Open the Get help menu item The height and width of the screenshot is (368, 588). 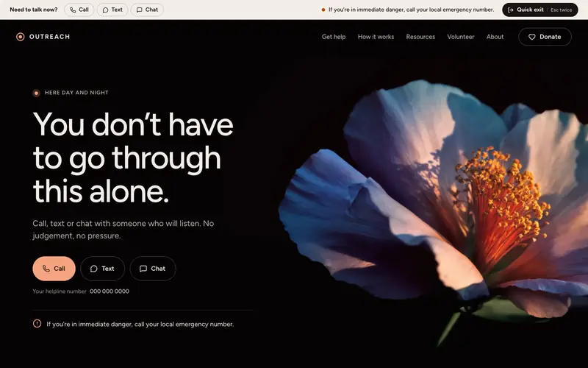[334, 37]
